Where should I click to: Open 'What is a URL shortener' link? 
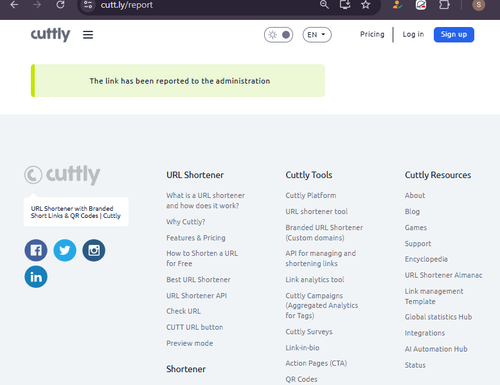[x=205, y=201]
